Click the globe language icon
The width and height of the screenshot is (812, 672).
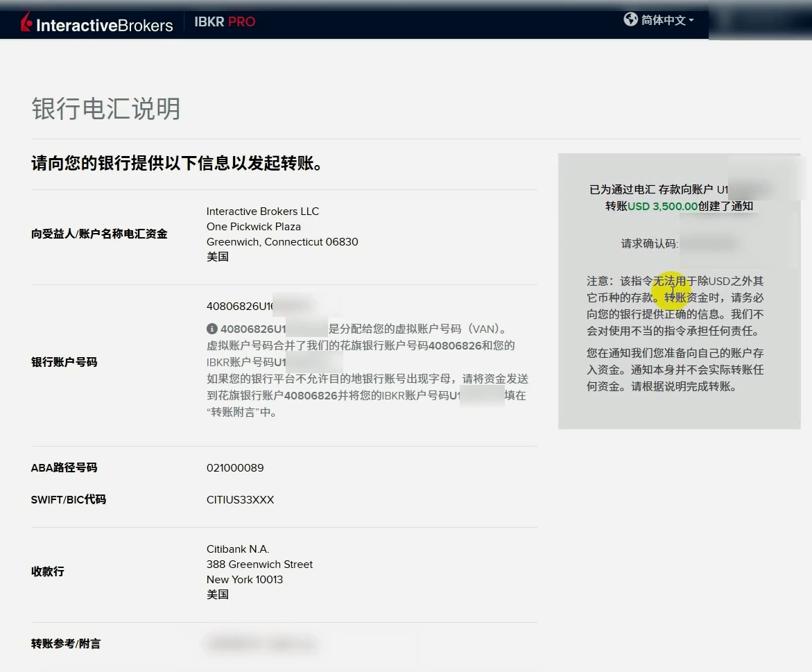point(630,19)
